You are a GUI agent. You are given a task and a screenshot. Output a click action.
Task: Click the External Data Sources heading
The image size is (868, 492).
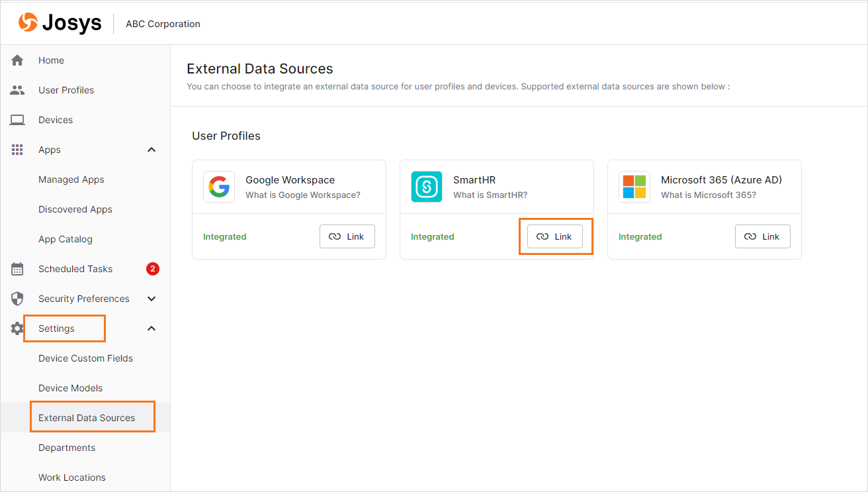click(x=260, y=69)
